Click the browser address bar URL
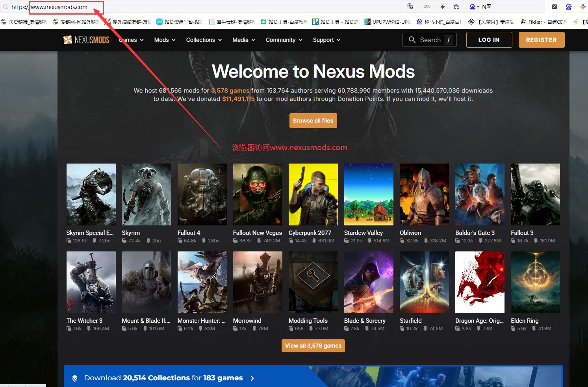Screen dimensions: 588x387 coord(49,7)
